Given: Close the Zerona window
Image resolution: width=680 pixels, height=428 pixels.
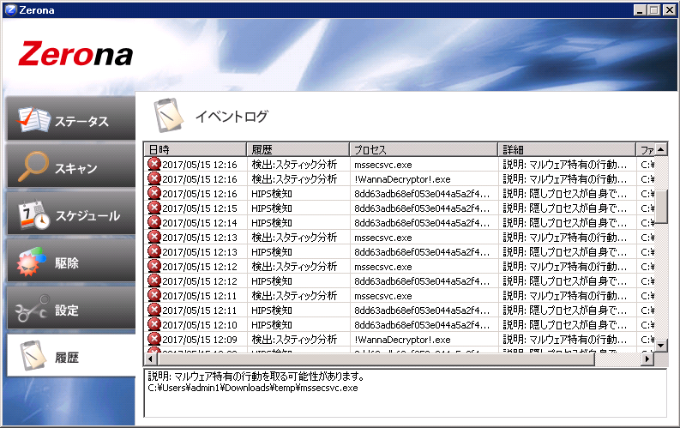Looking at the screenshot, I should (669, 10).
